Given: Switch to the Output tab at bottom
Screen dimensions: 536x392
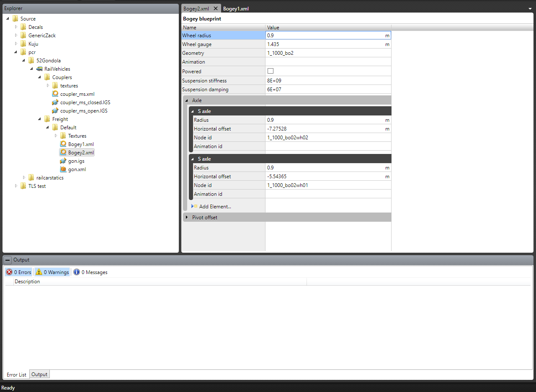Looking at the screenshot, I should pos(39,374).
